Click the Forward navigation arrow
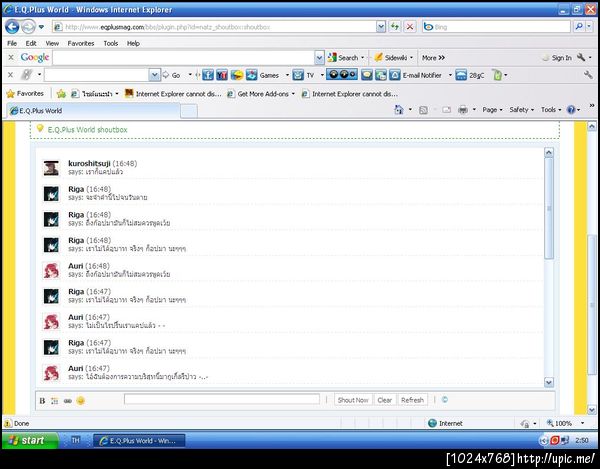600x469 pixels. [28, 27]
